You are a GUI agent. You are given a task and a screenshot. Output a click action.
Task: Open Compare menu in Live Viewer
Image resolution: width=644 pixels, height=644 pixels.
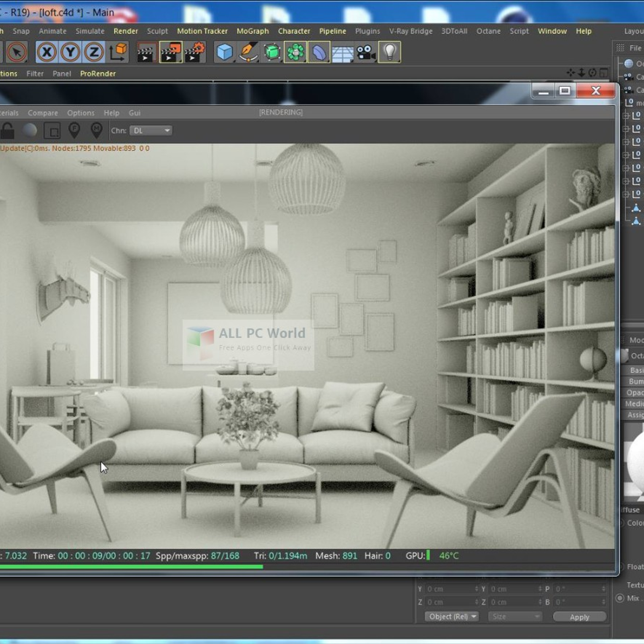(x=43, y=113)
